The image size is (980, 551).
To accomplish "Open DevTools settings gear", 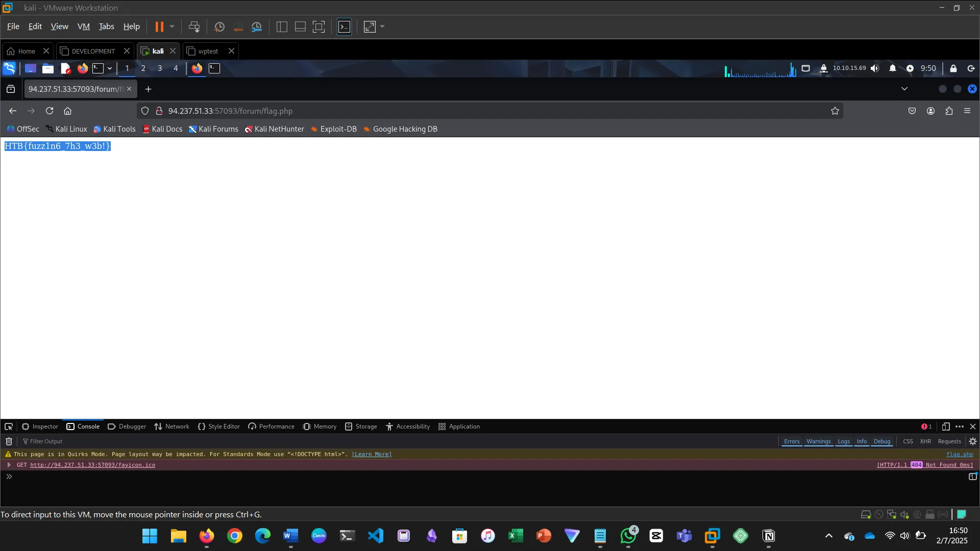I will tap(972, 441).
